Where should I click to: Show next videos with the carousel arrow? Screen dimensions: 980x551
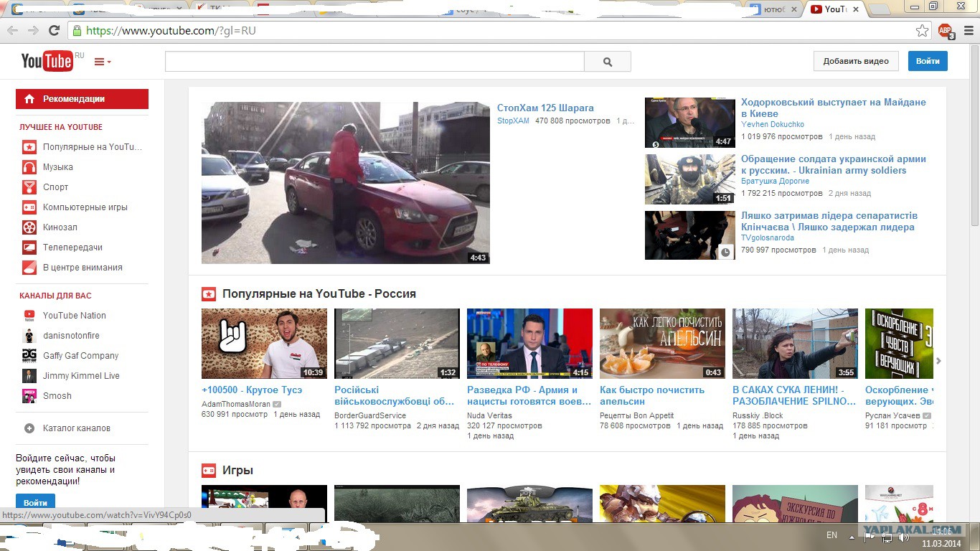point(938,361)
